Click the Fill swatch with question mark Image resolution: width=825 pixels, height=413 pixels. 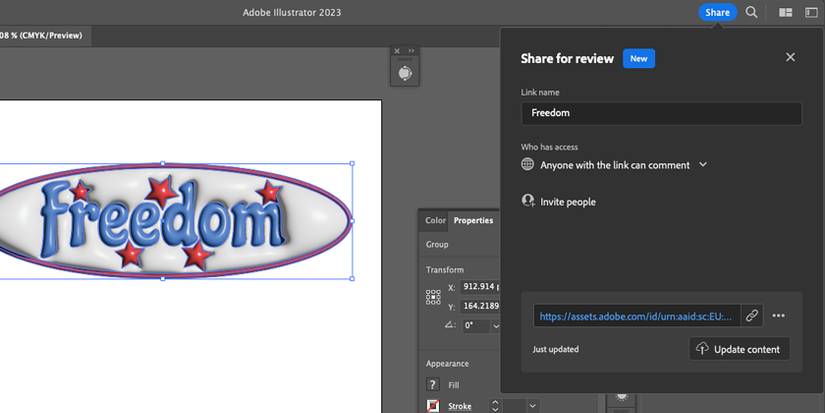tap(432, 385)
